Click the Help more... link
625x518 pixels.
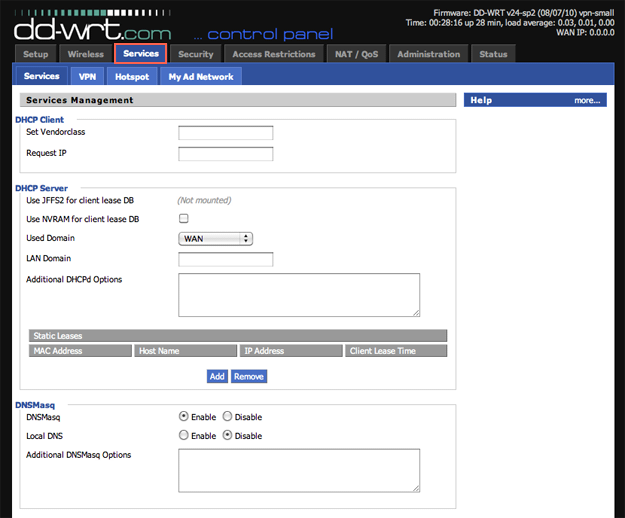point(587,100)
